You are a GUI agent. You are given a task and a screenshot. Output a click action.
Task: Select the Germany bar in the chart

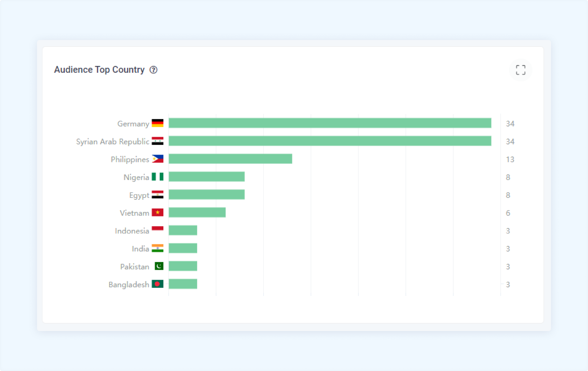pos(330,123)
